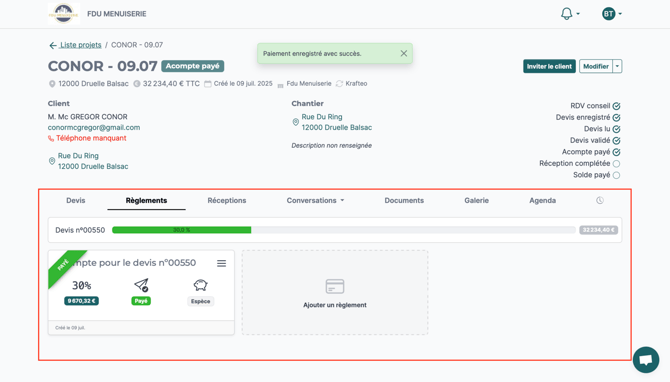Image resolution: width=670 pixels, height=382 pixels.
Task: Click the Devis n°00550 progress bar
Action: pyautogui.click(x=344, y=230)
